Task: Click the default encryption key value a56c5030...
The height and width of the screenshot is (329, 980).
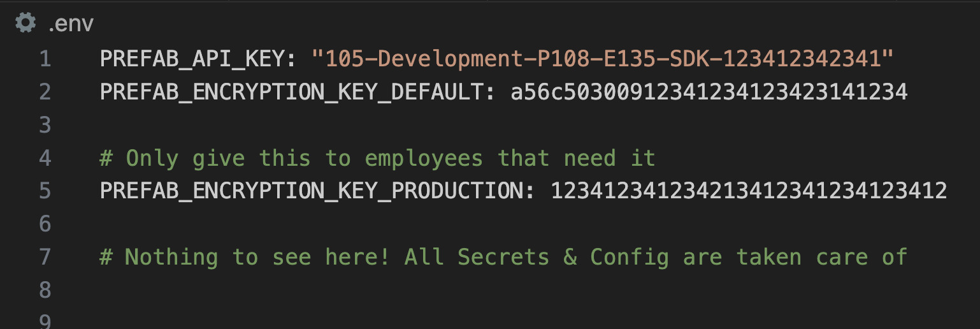Action: [x=709, y=92]
